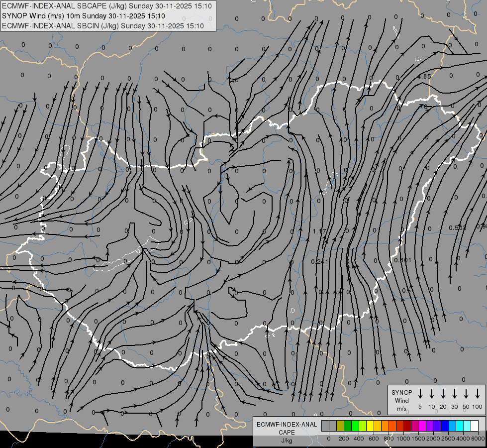Click the 0.301 CAPE value on map
Viewport: 487px width, 448px height.
click(402, 260)
